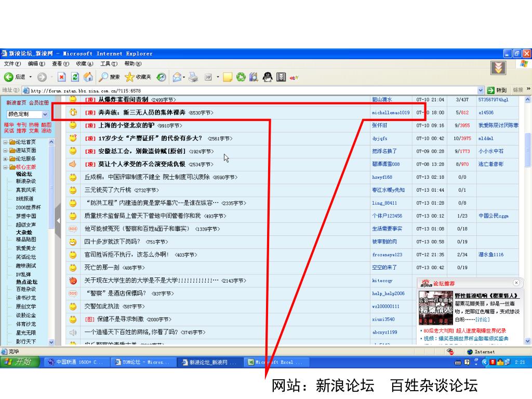Expand the 论坛服务 tree node
This screenshot has width=532, height=399.
click(x=5, y=159)
